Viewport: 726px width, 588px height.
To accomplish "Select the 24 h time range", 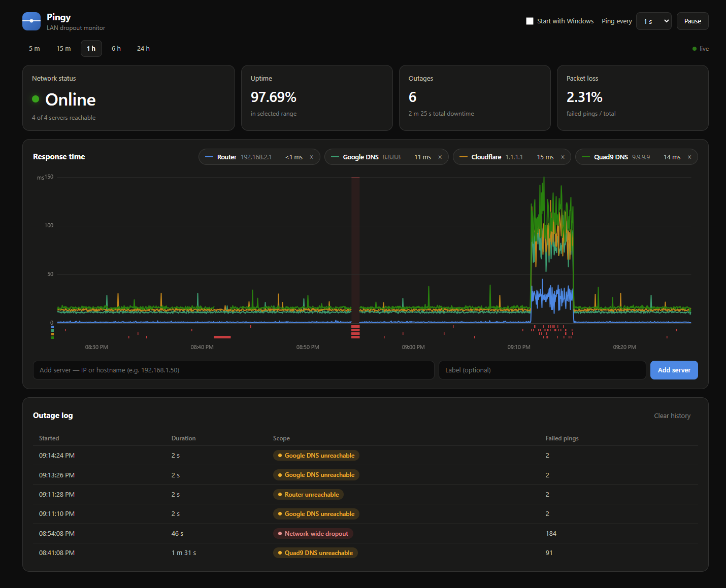I will (x=143, y=49).
